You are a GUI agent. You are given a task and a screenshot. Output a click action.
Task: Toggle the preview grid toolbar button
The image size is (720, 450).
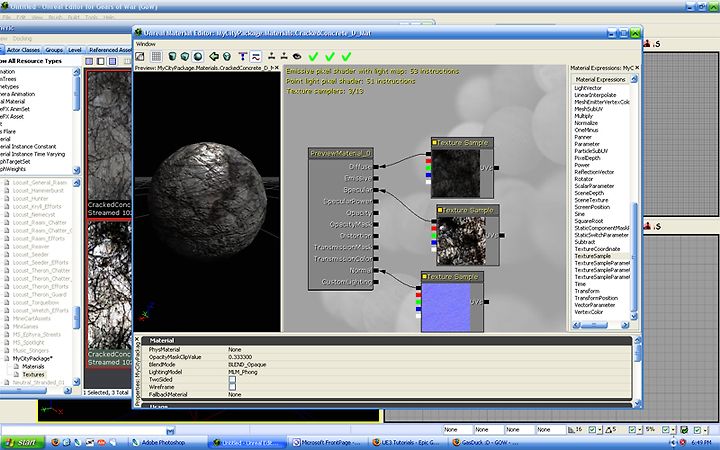click(x=156, y=56)
